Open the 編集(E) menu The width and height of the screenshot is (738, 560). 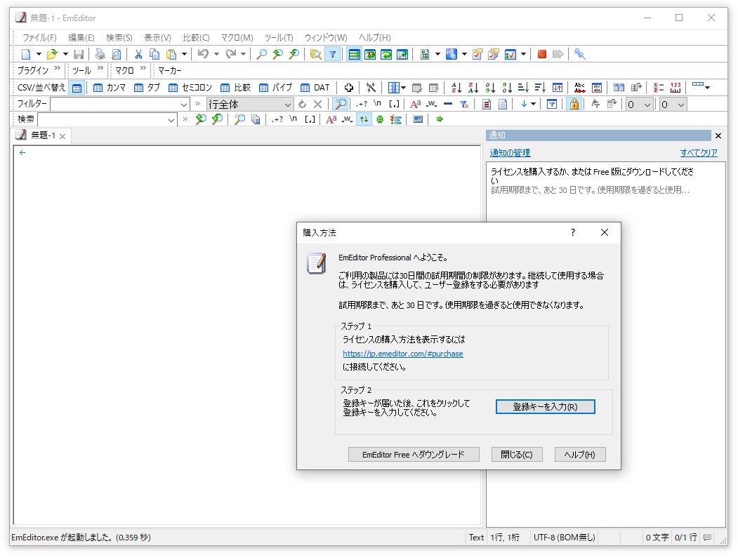tap(81, 38)
